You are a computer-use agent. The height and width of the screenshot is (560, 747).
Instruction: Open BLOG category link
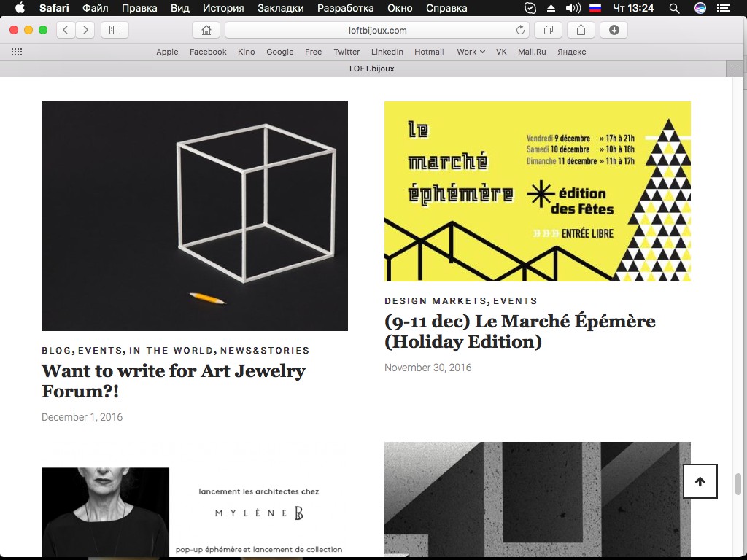click(x=56, y=351)
